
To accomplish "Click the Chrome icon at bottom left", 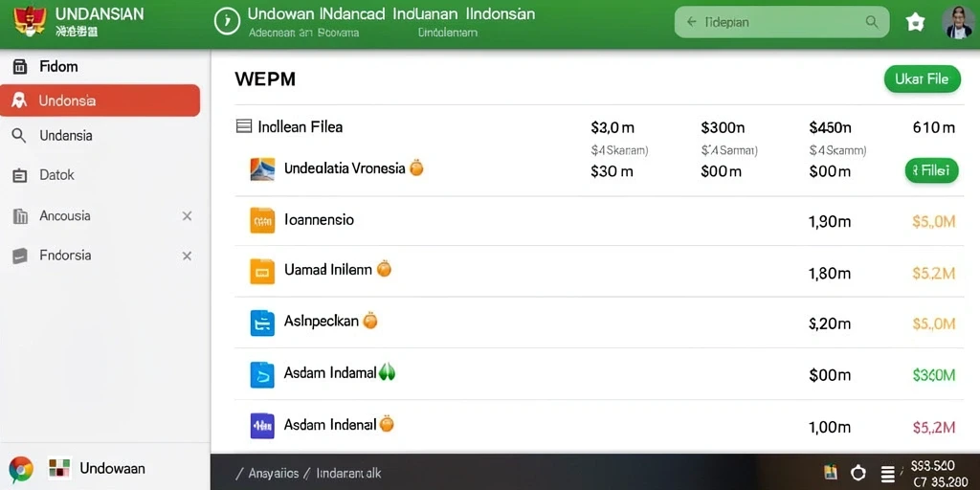I will point(21,469).
